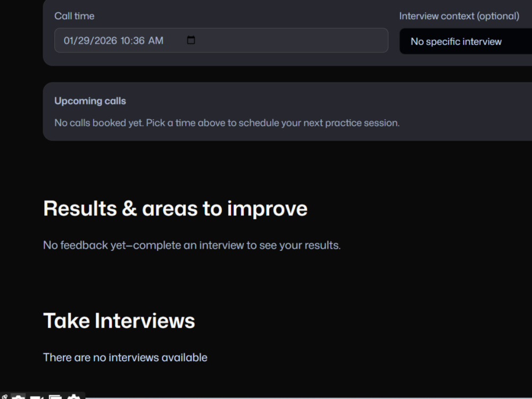532x399 pixels.
Task: Click the Call time date field
Action: click(221, 40)
